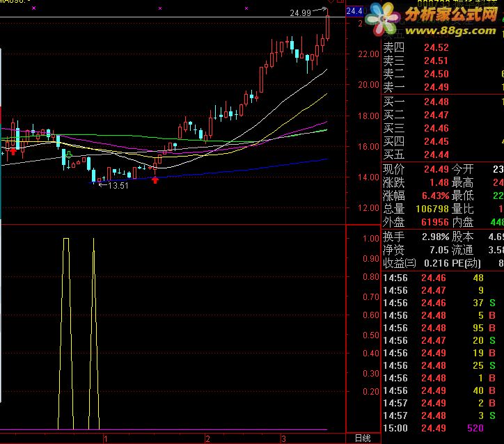Image resolution: width=504 pixels, height=444 pixels.
Task: Select the 14:56 trade 95 B
Action: [x=443, y=328]
